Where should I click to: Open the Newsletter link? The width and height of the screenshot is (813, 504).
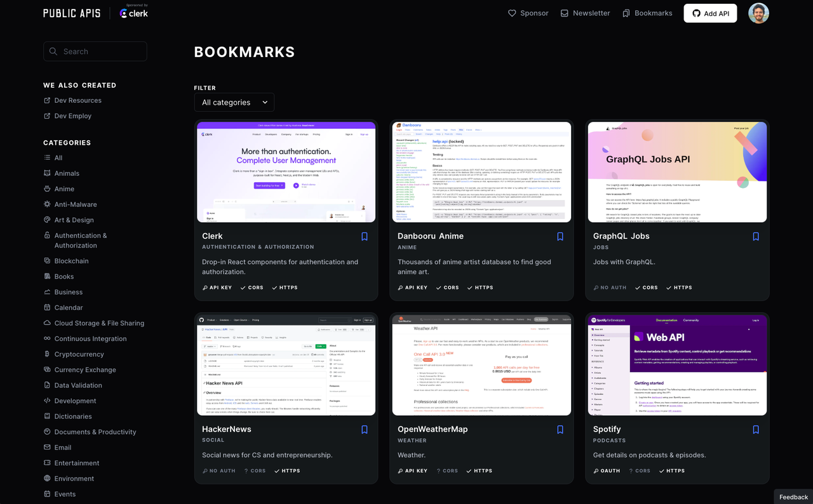(x=585, y=13)
